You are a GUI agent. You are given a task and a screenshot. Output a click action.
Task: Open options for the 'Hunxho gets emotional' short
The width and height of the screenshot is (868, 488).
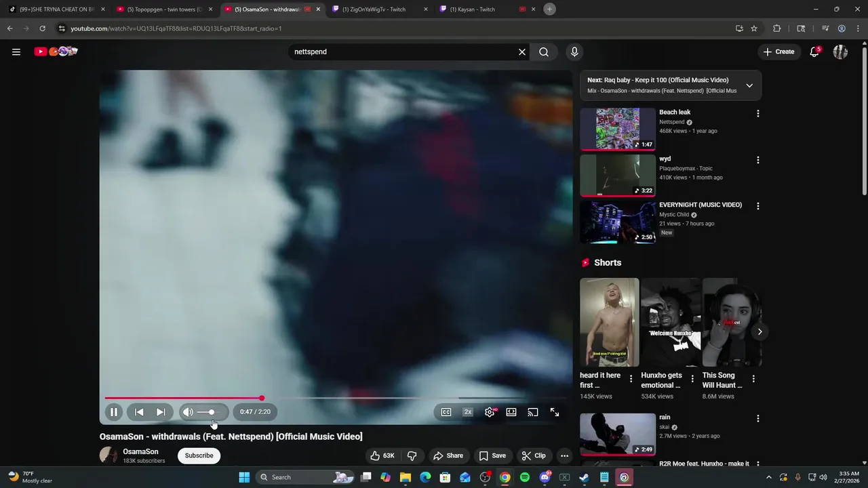point(692,379)
